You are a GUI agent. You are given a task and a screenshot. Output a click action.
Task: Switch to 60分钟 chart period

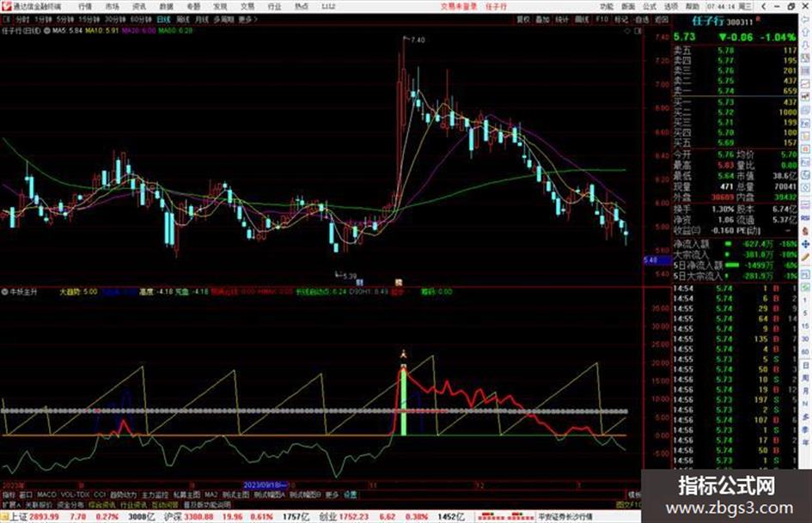(140, 19)
